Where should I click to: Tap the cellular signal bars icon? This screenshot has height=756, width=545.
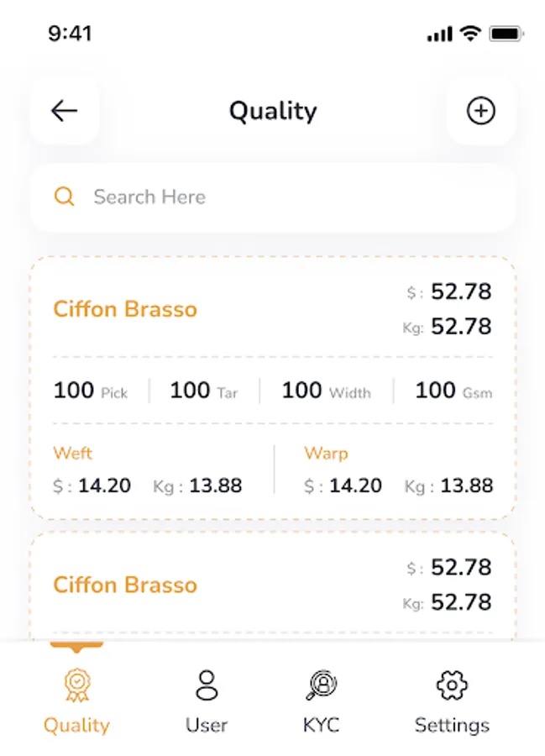click(x=439, y=34)
